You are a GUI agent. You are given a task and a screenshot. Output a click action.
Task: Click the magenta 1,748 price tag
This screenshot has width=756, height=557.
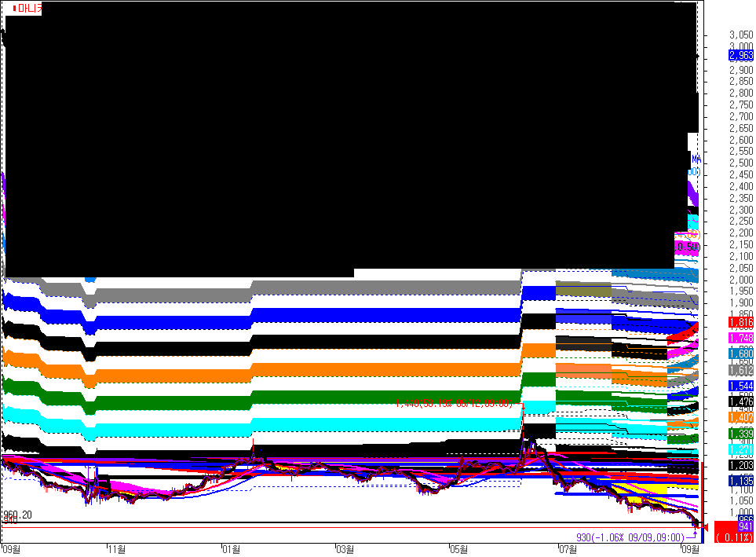(x=740, y=338)
